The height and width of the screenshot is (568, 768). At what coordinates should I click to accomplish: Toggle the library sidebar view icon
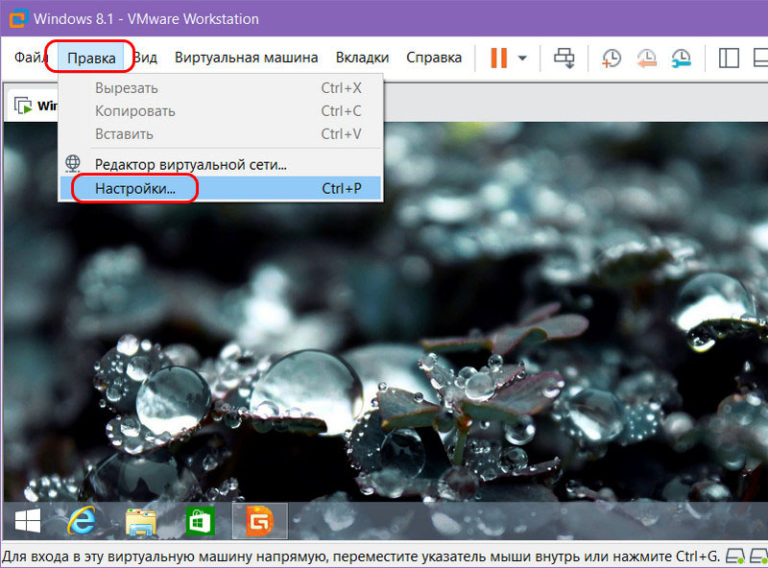pos(729,58)
